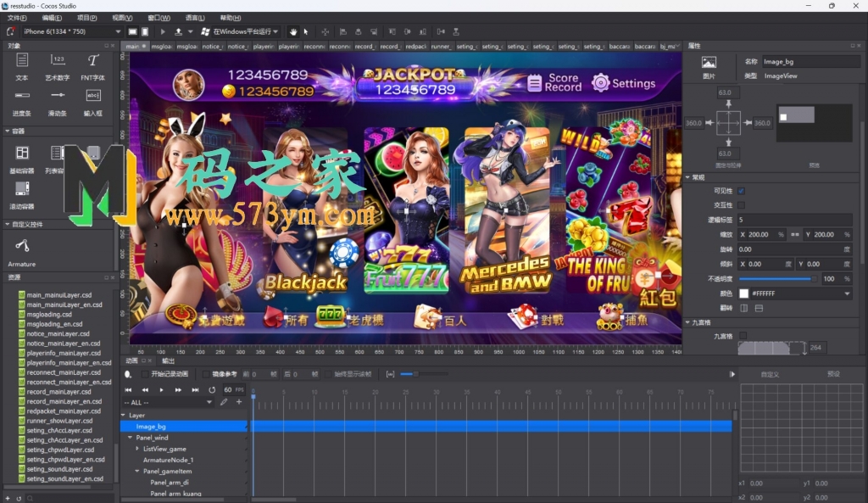
Task: Click the white color swatch beside 颜色
Action: [x=744, y=293]
